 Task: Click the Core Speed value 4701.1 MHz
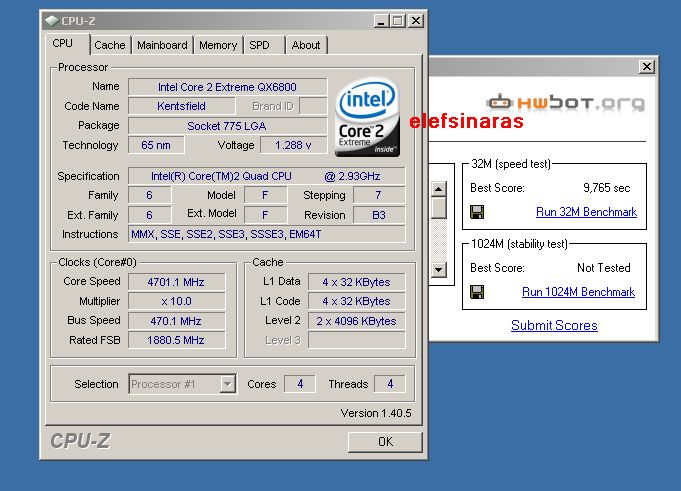tap(176, 282)
